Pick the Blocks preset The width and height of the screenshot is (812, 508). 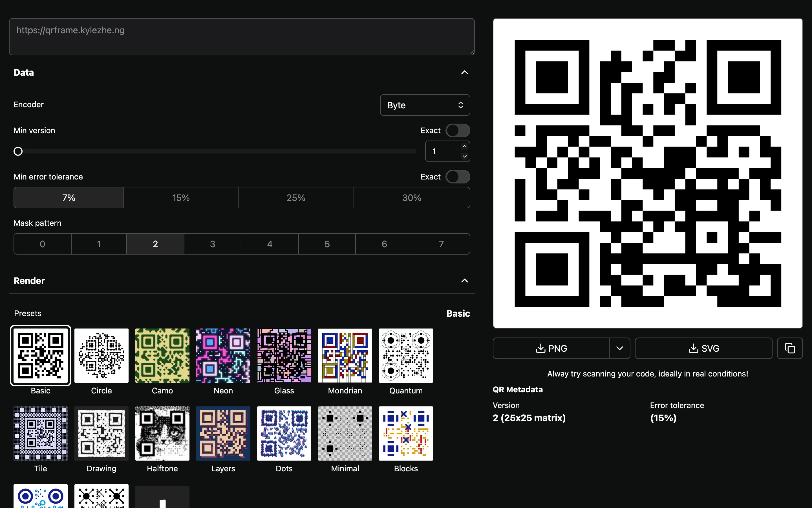406,433
